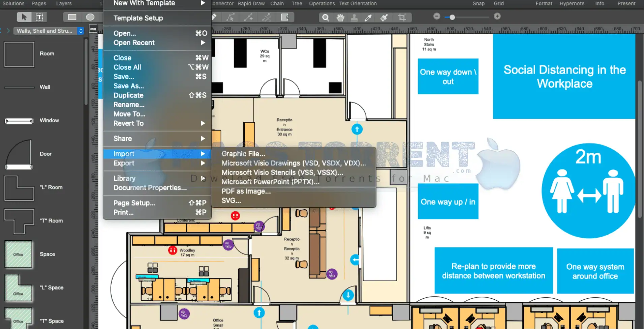The width and height of the screenshot is (644, 329).
Task: Expand the Export submenu
Action: point(157,163)
